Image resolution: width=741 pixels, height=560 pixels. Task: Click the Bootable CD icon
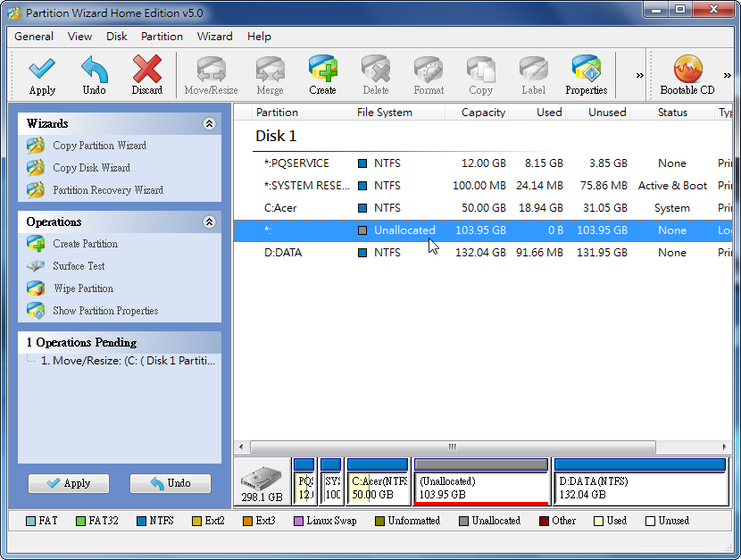687,69
